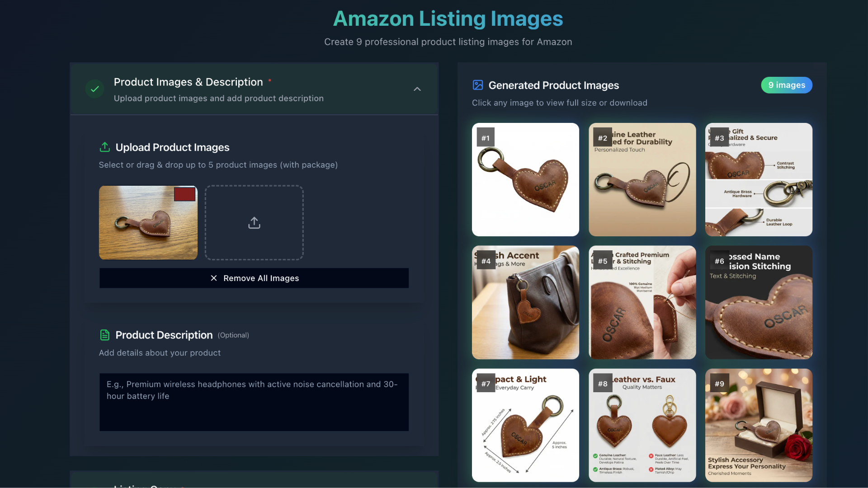868x488 pixels.
Task: Open generated image #1 with white background
Action: (x=525, y=179)
